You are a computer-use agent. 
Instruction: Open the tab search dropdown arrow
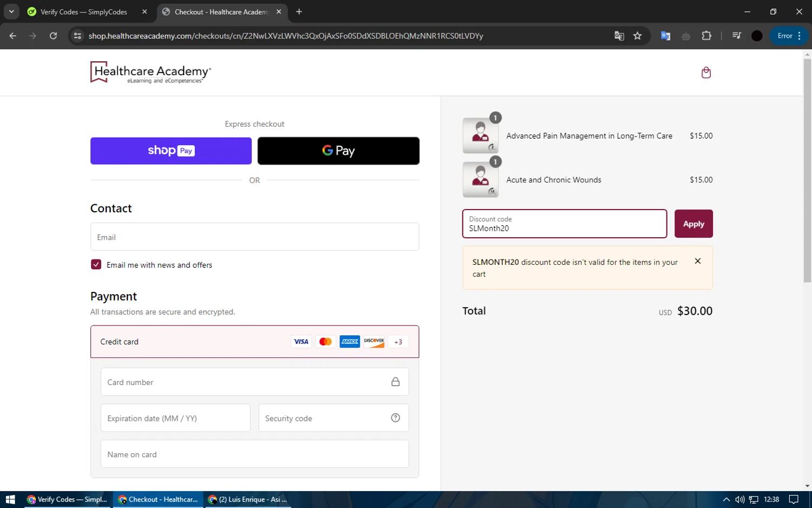click(11, 11)
